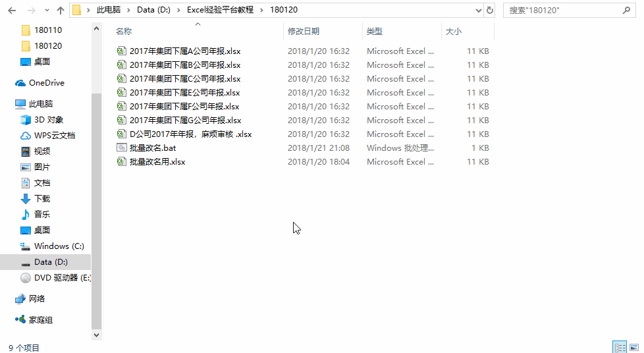
Task: Select Data (D:) drive in sidebar
Action: [x=51, y=261]
